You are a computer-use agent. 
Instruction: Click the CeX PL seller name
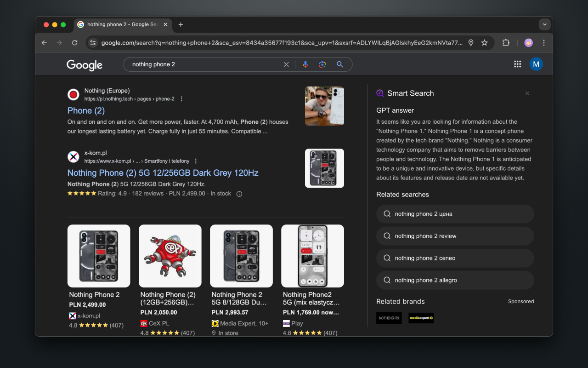coord(159,323)
